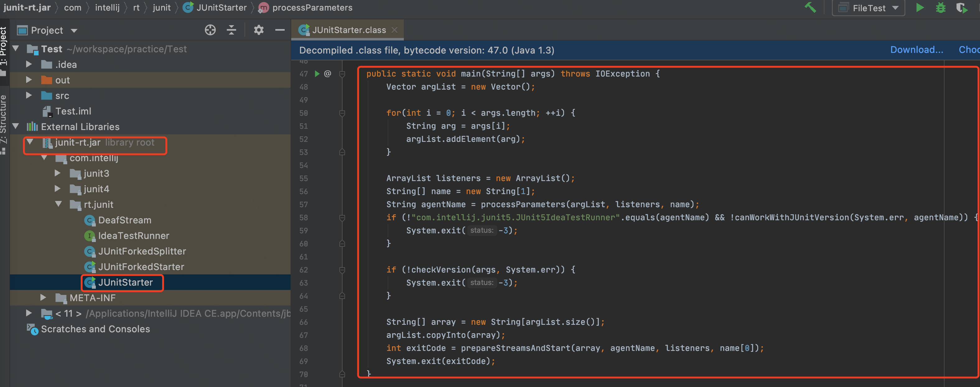The image size is (980, 387).
Task: Open Project panel gear settings
Action: (259, 30)
